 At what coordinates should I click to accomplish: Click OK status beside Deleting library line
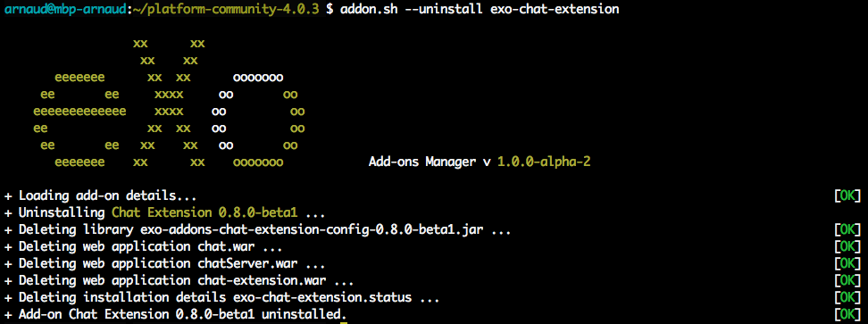[x=847, y=230]
